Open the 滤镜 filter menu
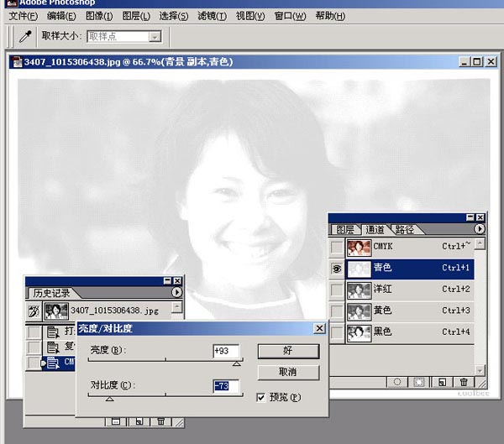Screen dimensions: 504x444 [211, 16]
